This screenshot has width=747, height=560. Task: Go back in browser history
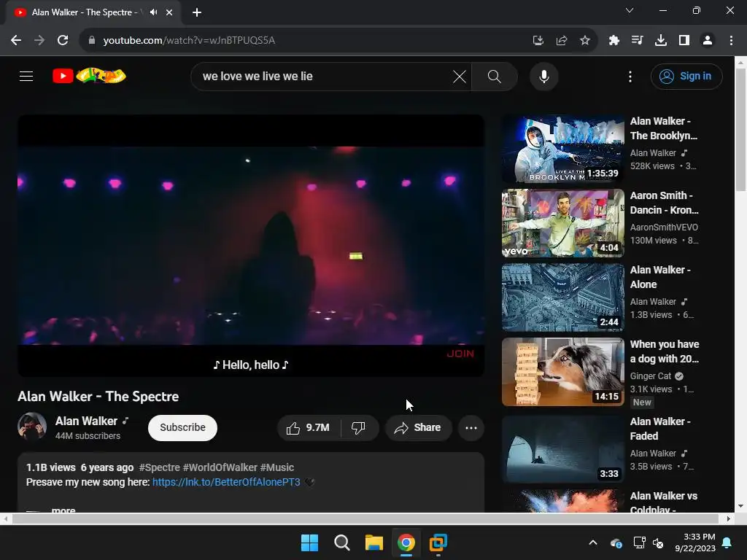(16, 40)
